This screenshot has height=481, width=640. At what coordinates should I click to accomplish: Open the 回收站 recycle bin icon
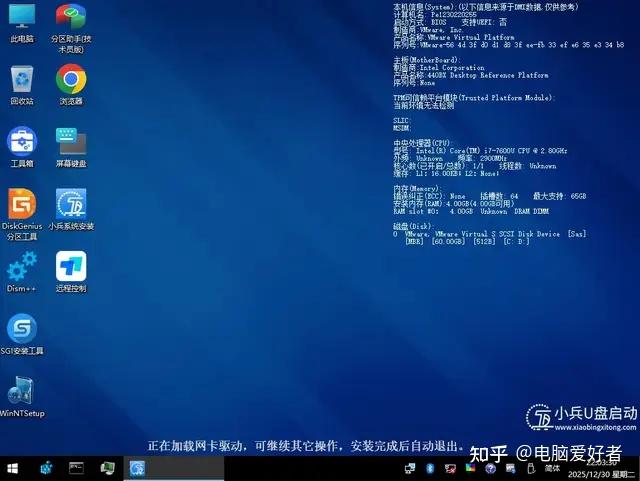(x=22, y=85)
